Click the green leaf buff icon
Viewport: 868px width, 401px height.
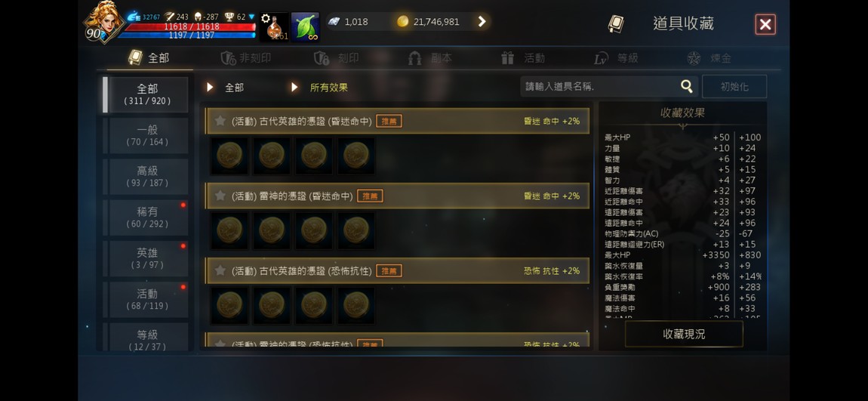pyautogui.click(x=305, y=26)
